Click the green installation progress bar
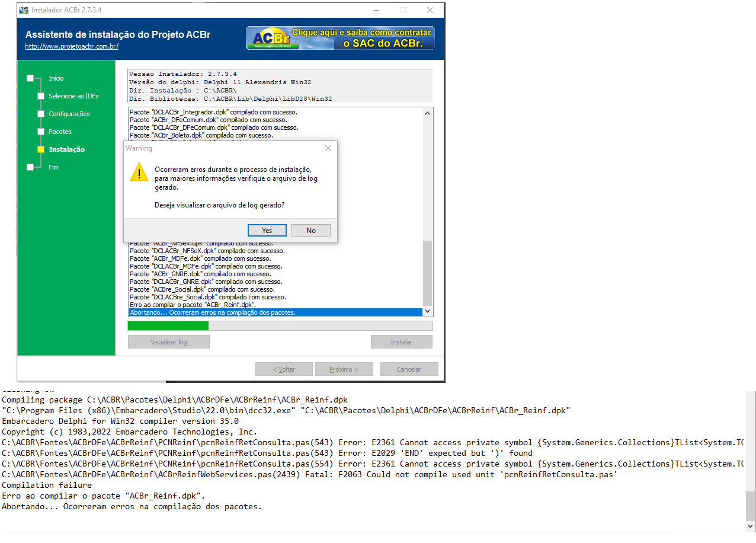Viewport: 756px width, 543px height. coord(168,325)
